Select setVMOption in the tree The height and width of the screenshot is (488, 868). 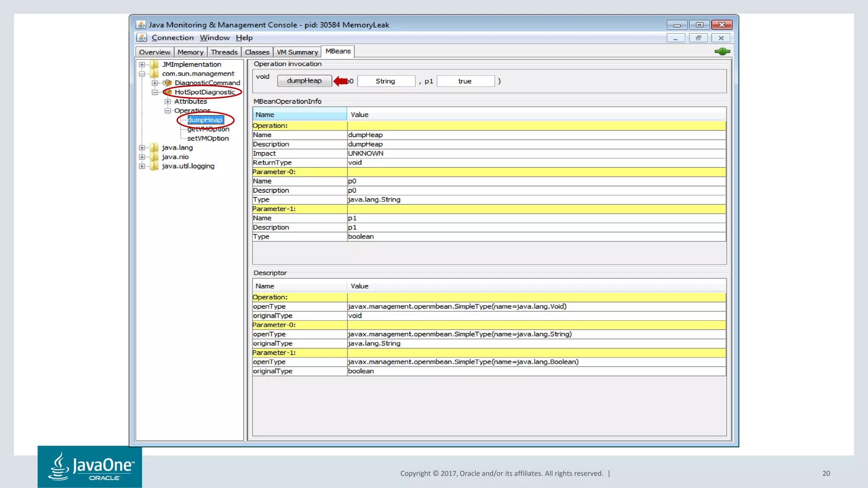coord(208,139)
